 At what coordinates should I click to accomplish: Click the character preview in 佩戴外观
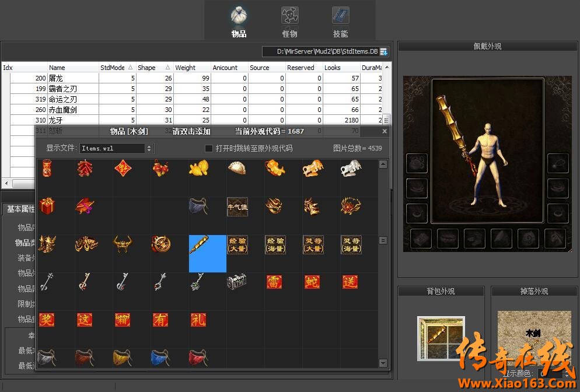[x=488, y=150]
